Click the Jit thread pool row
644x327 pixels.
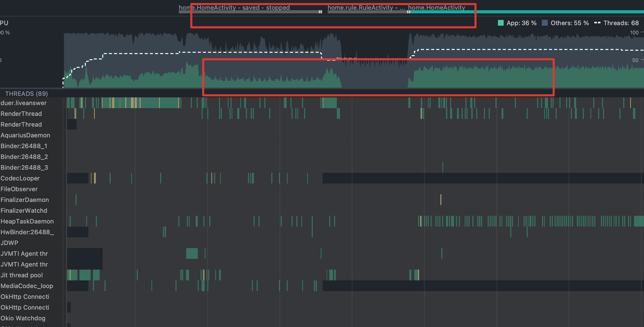[22, 275]
